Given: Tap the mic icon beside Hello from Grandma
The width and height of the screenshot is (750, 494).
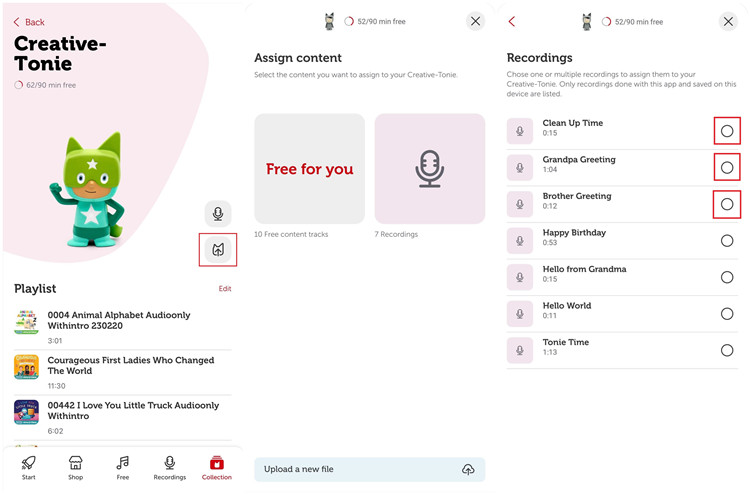Looking at the screenshot, I should coord(520,277).
